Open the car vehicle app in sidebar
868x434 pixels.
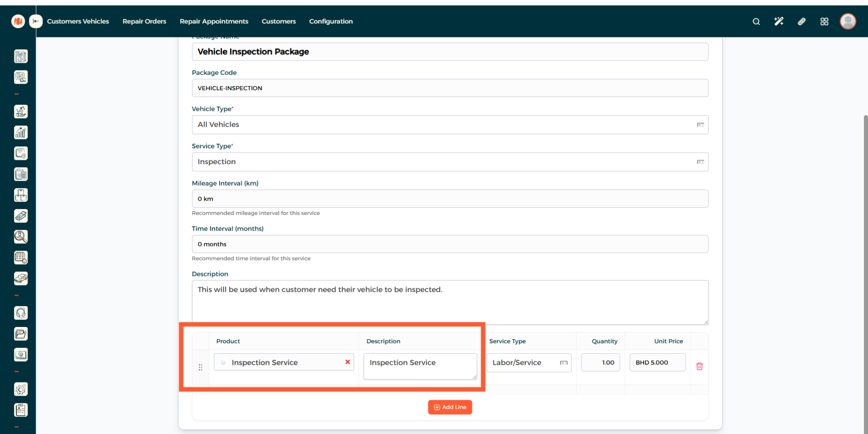coord(21,279)
